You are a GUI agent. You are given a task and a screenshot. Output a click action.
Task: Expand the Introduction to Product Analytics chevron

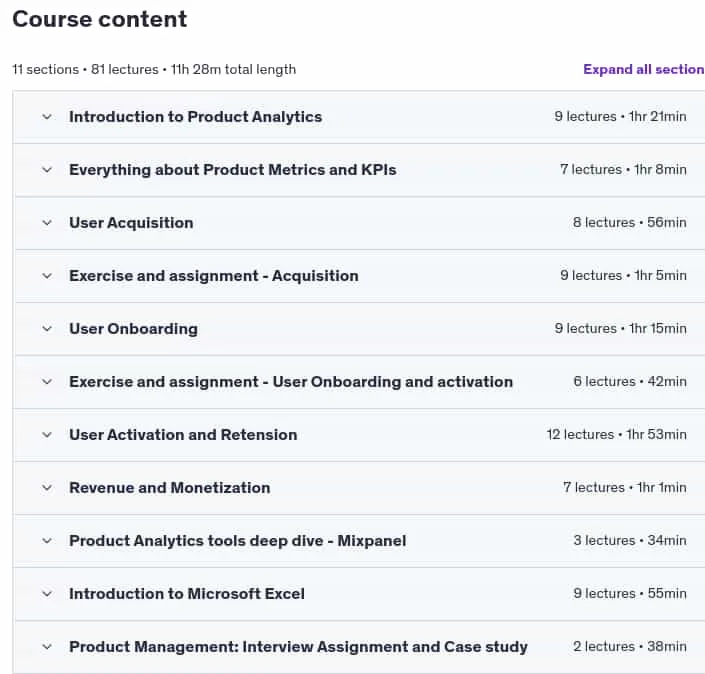(x=47, y=117)
